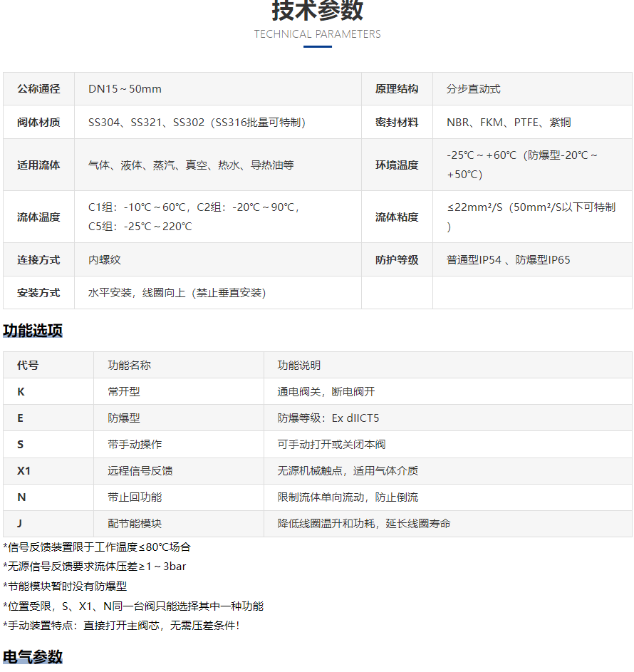Select the 配节能模块 function name cell
The image size is (634, 672).
click(x=135, y=524)
